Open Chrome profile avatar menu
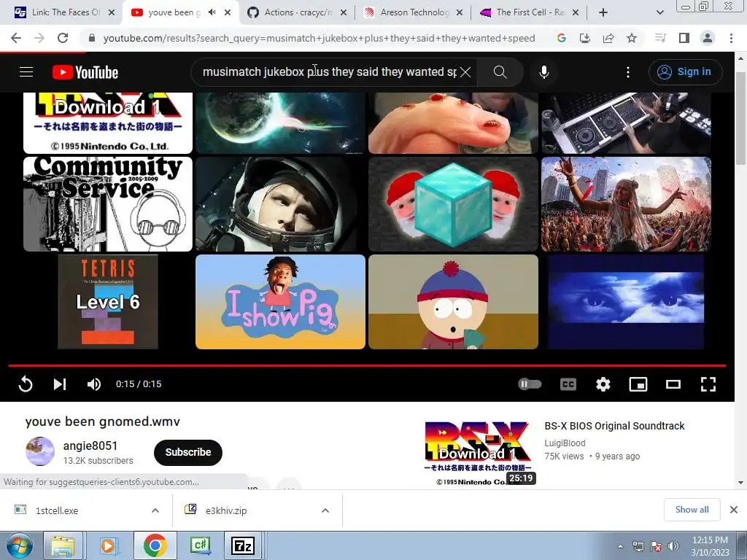Screen dimensions: 747x560 point(708,38)
